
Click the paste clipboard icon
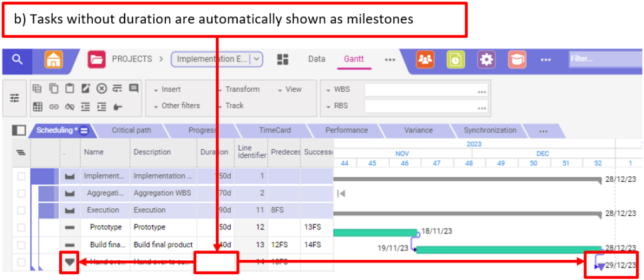point(69,89)
